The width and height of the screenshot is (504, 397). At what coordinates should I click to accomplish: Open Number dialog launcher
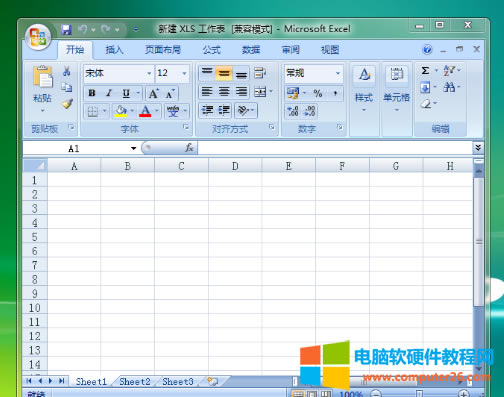[340, 127]
